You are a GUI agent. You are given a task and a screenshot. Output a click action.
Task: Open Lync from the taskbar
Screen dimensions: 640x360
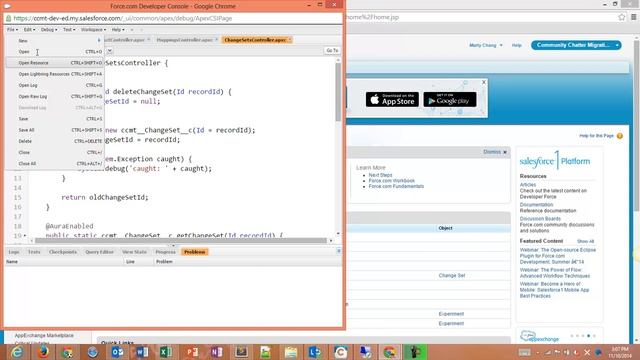pos(315,352)
